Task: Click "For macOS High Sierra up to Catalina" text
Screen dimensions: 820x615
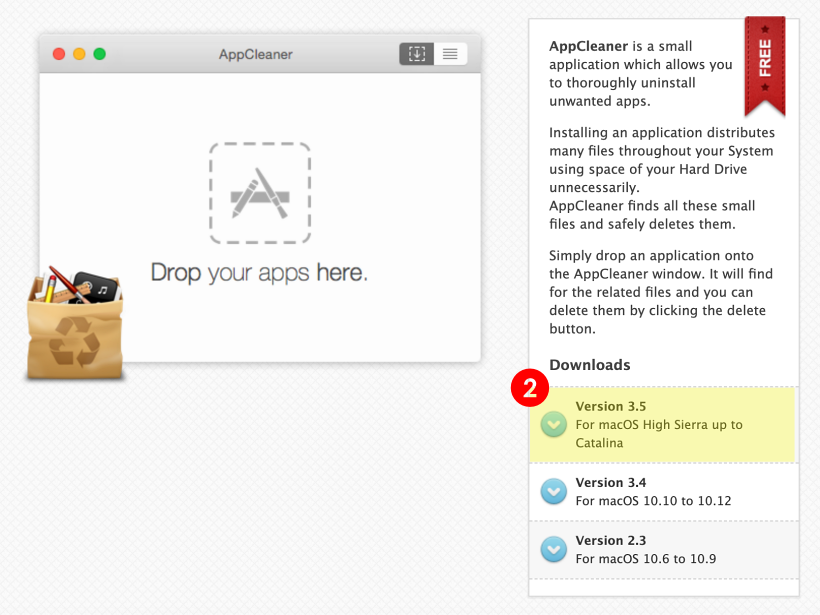Action: click(659, 434)
